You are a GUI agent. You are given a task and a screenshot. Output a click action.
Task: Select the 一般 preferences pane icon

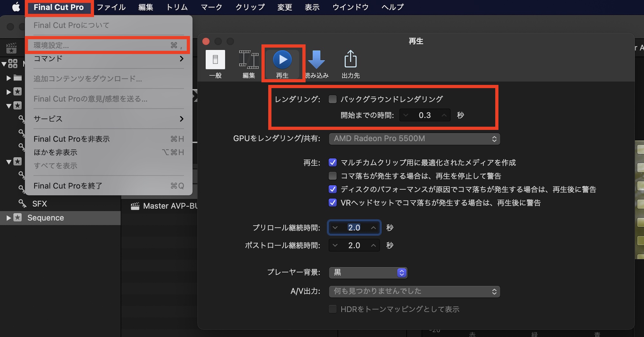(x=215, y=64)
